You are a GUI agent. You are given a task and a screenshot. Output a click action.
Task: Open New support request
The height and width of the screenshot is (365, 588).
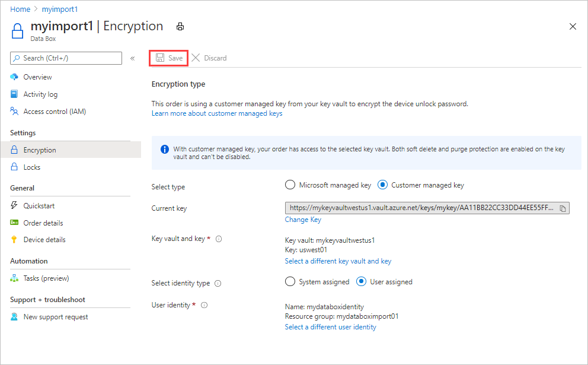pos(56,317)
